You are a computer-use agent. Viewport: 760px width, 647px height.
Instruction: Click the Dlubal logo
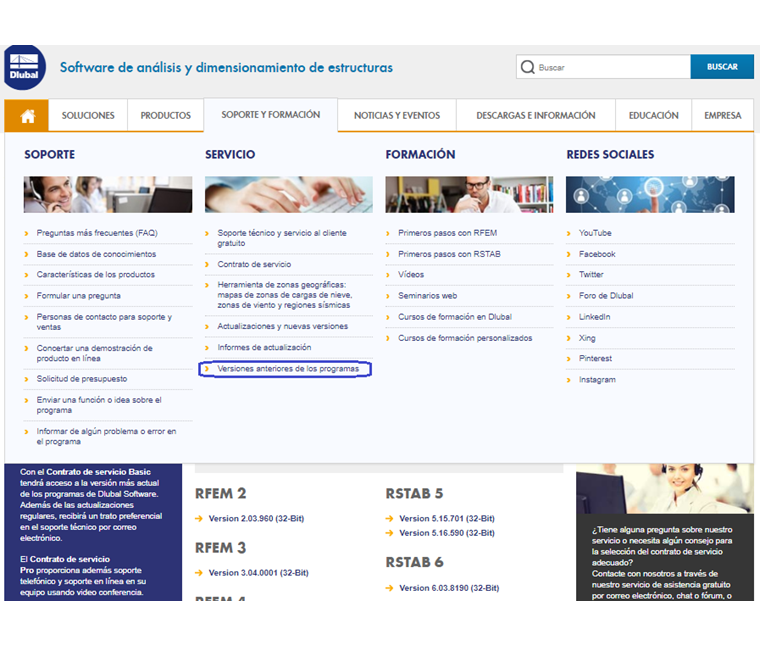pyautogui.click(x=24, y=67)
